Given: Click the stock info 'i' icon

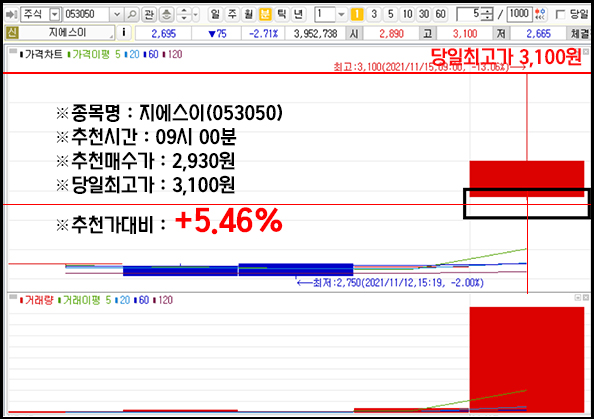Looking at the screenshot, I should pos(123,33).
